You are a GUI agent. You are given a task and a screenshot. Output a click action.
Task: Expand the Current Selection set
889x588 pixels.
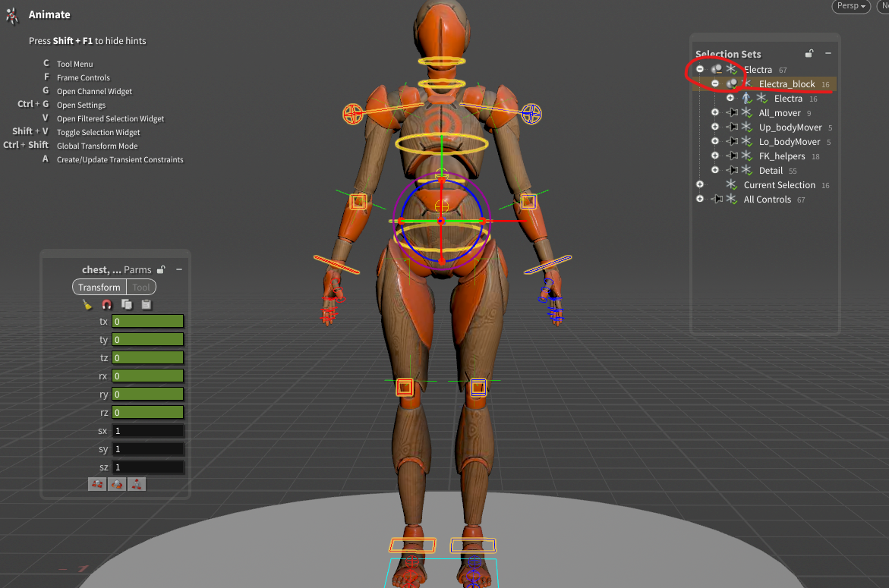pos(700,184)
